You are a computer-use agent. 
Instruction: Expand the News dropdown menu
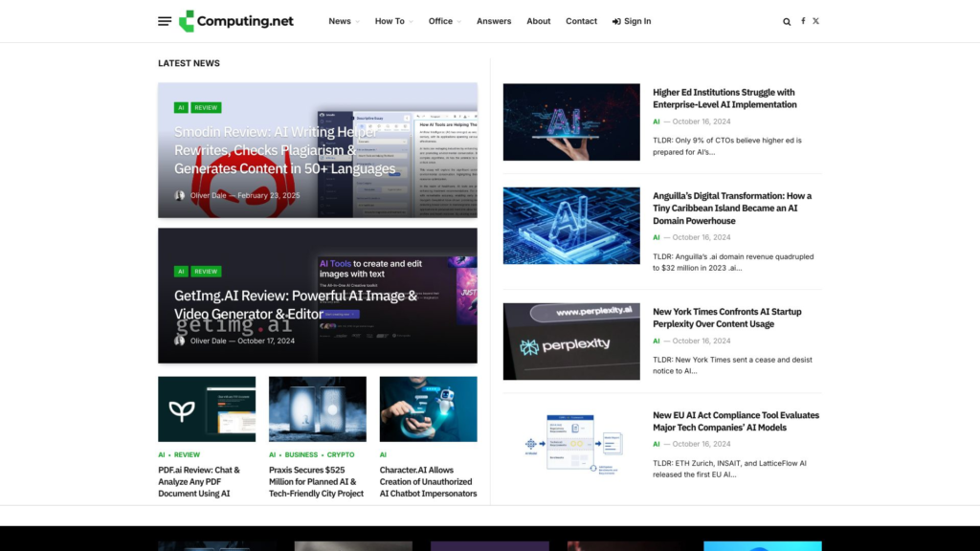click(x=344, y=21)
